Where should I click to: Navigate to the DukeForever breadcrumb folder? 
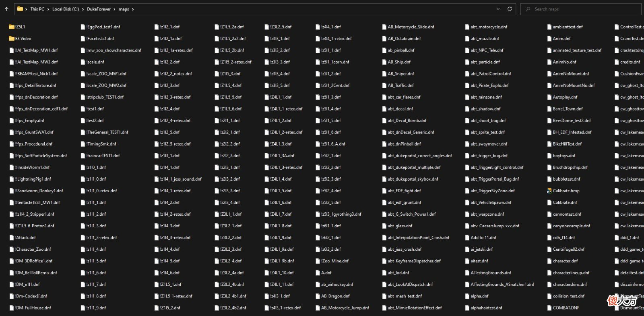pyautogui.click(x=99, y=9)
